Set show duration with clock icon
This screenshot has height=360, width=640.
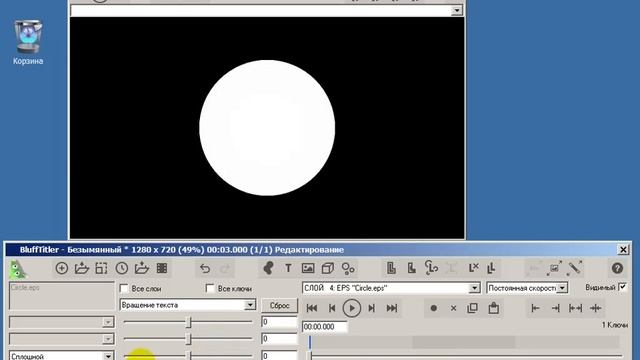[122, 268]
